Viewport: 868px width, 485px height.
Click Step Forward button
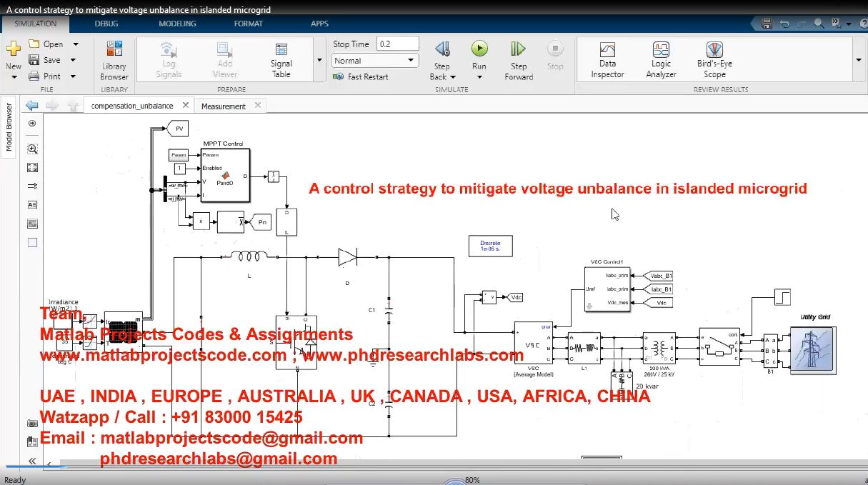click(x=519, y=60)
